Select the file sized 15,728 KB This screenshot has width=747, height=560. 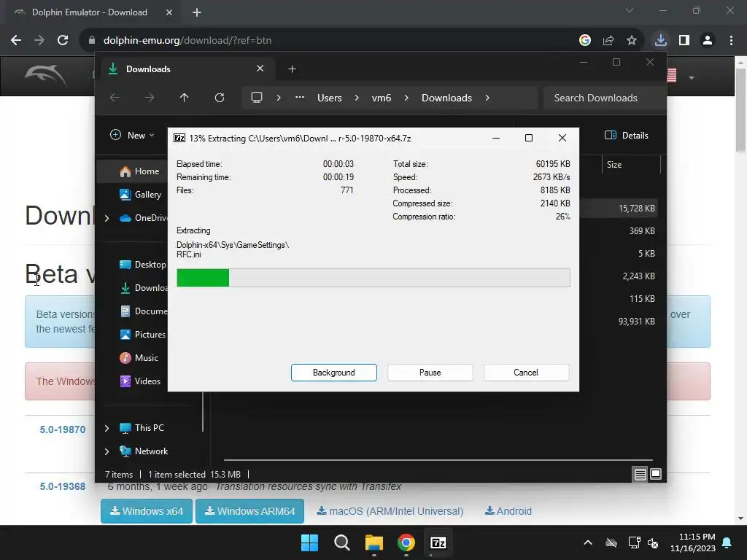click(x=636, y=208)
